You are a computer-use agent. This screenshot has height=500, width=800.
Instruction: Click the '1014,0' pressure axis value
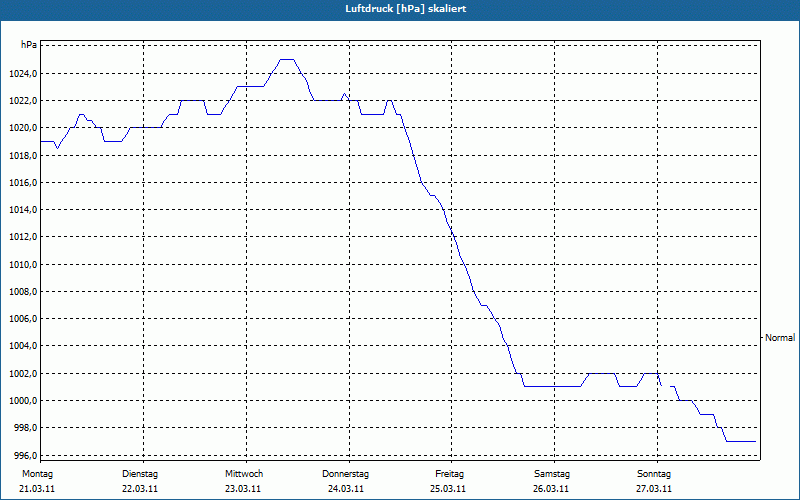(x=23, y=210)
